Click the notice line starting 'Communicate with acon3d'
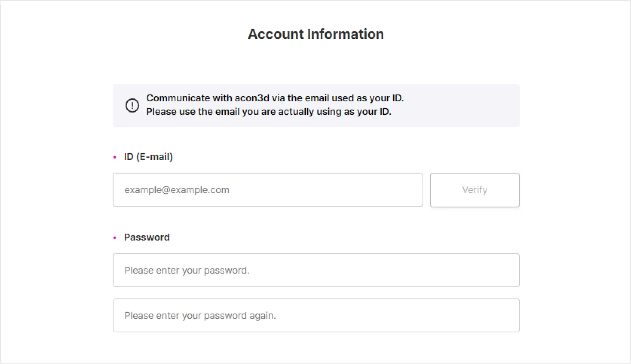631x364 pixels. [275, 98]
